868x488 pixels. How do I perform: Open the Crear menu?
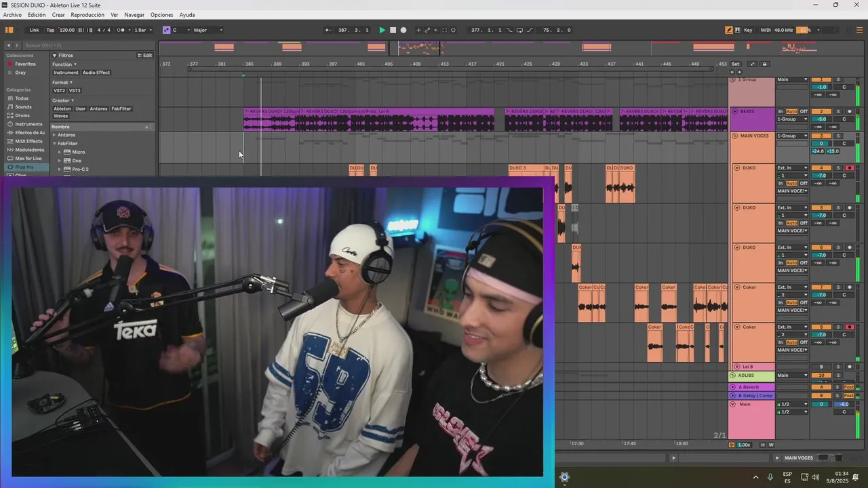pyautogui.click(x=58, y=15)
